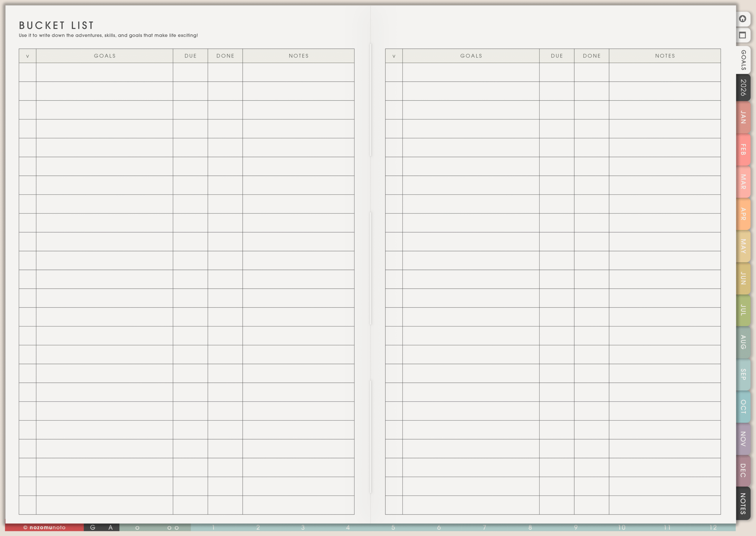
Task: Select number 12 in bottom index strip
Action: click(x=713, y=527)
